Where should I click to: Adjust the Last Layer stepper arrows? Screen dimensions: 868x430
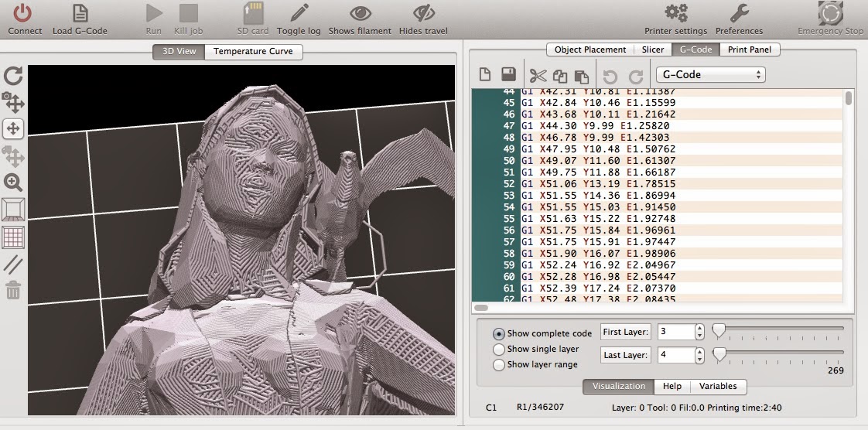pos(699,355)
